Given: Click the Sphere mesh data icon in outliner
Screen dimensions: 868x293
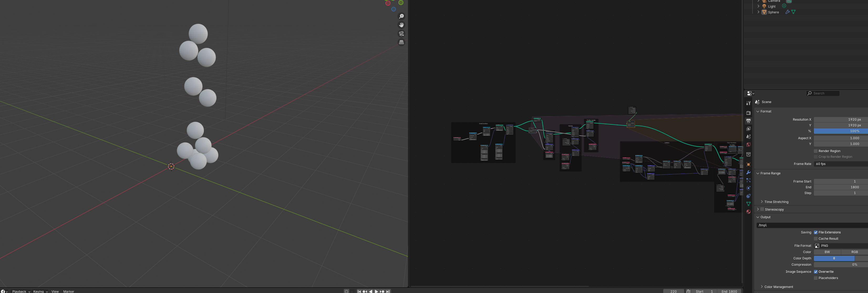Looking at the screenshot, I should [x=794, y=12].
